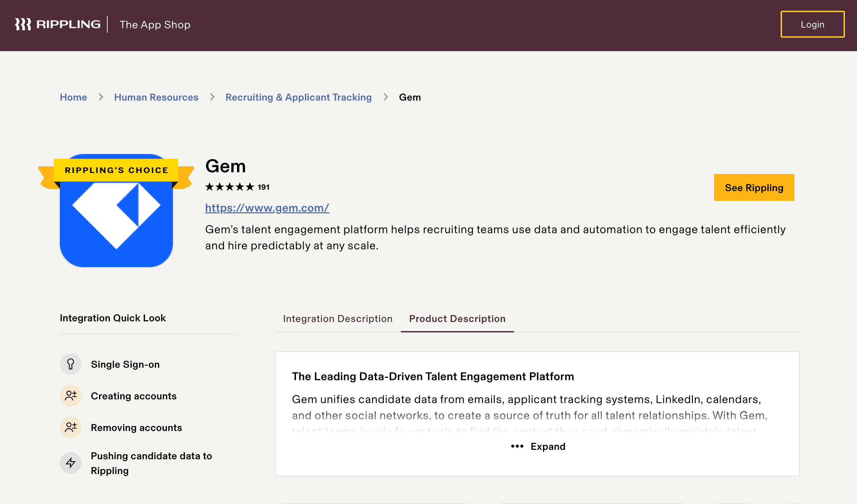Navigate to Human Resources breadcrumb
The image size is (857, 504).
tap(156, 97)
